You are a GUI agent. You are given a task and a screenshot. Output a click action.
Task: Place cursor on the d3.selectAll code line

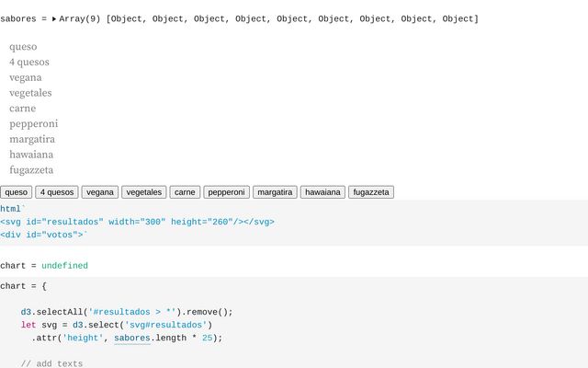[x=127, y=312]
